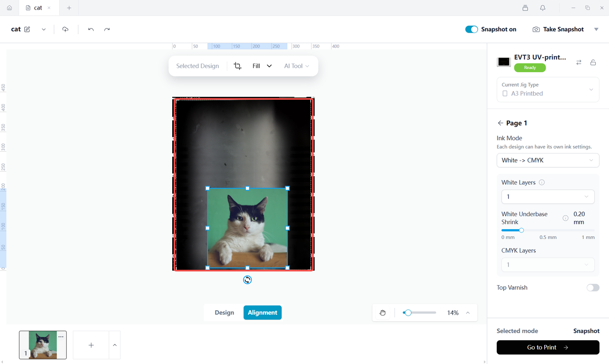This screenshot has height=364, width=609.
Task: Go back using the Page 1 arrow
Action: pos(500,123)
